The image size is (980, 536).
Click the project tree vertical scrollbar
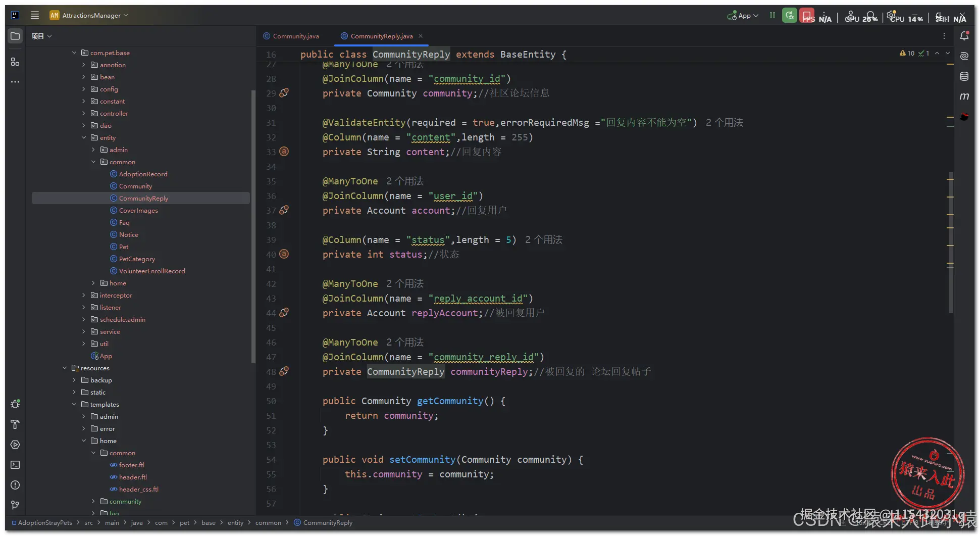(x=253, y=226)
